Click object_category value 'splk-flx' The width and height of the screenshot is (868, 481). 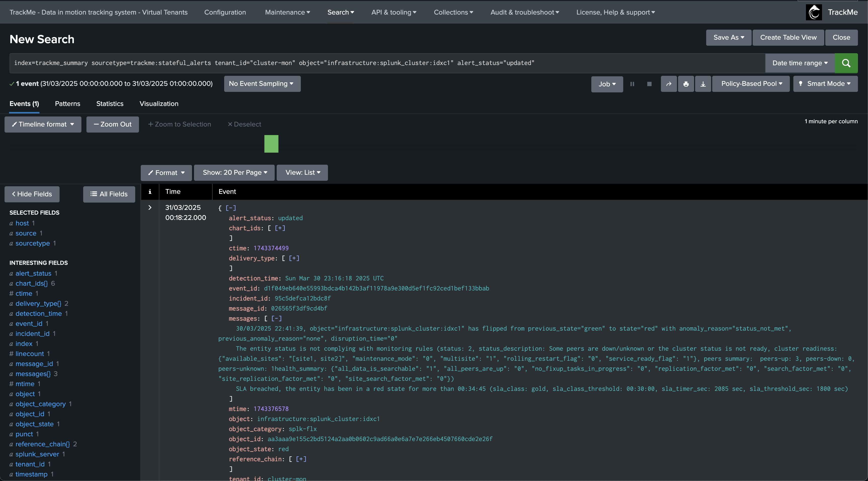click(x=303, y=429)
